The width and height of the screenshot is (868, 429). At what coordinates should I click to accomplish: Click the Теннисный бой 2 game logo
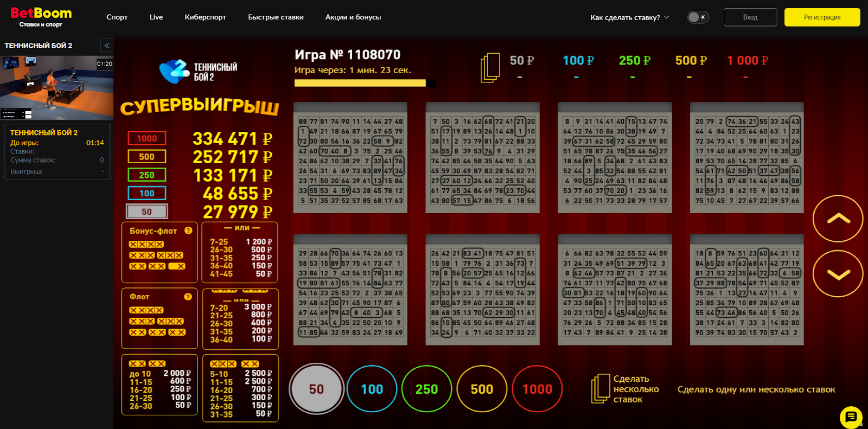click(x=199, y=72)
